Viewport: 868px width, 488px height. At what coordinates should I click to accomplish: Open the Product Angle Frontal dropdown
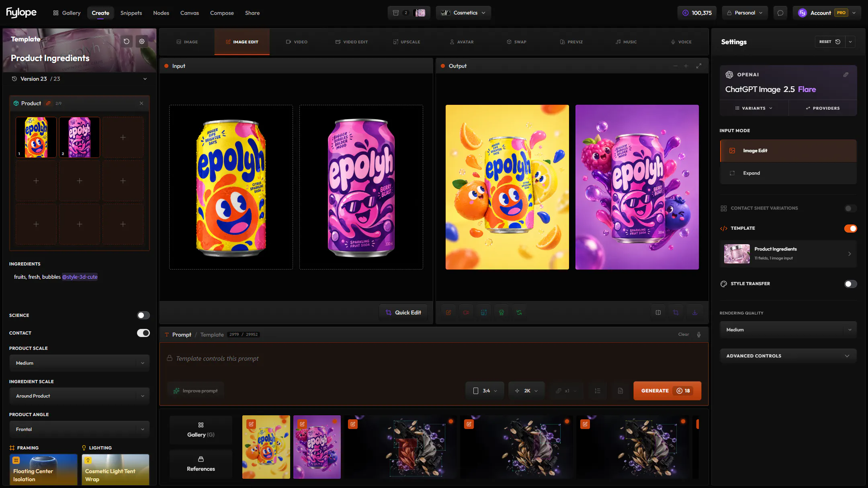click(80, 429)
